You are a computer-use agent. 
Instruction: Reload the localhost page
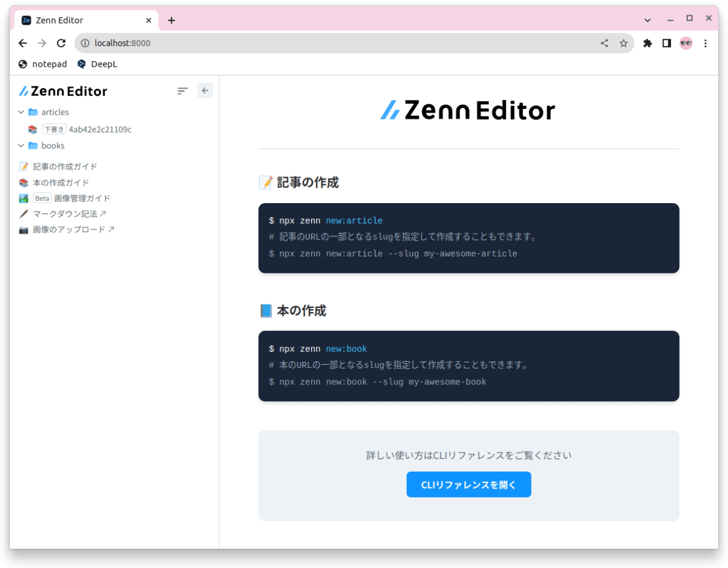coord(61,43)
